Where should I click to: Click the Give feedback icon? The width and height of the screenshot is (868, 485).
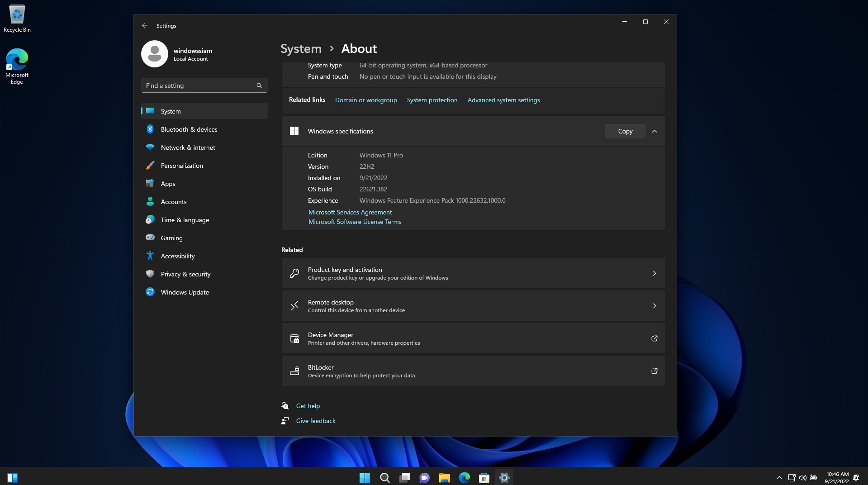coord(285,421)
